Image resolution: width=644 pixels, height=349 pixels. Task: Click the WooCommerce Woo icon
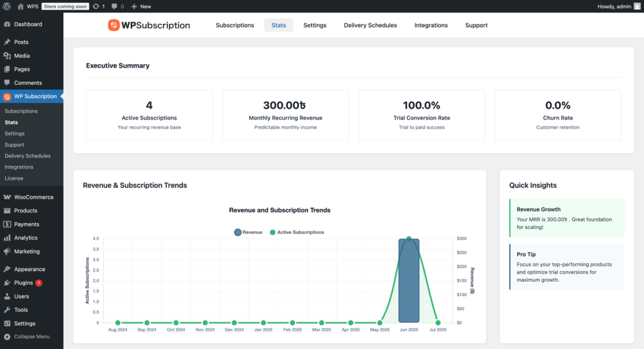(7, 197)
